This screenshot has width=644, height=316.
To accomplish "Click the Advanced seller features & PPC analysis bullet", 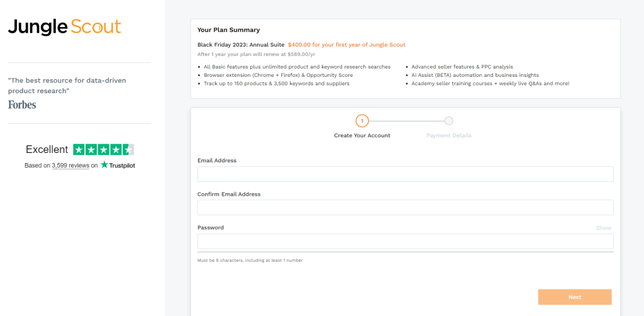I will click(x=462, y=67).
